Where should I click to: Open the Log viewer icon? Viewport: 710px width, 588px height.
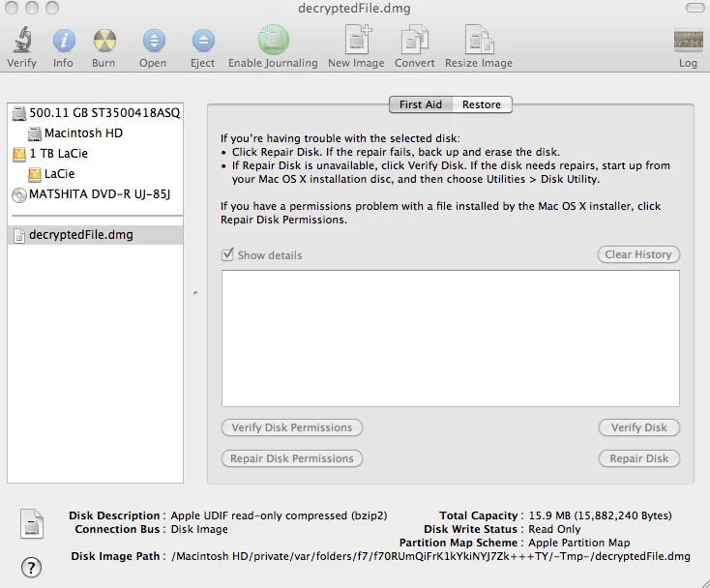[x=689, y=41]
